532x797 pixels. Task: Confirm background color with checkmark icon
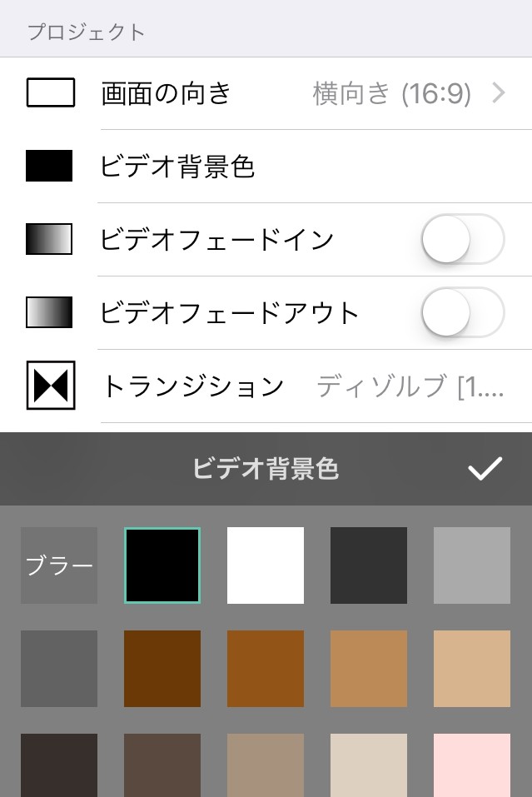click(485, 469)
